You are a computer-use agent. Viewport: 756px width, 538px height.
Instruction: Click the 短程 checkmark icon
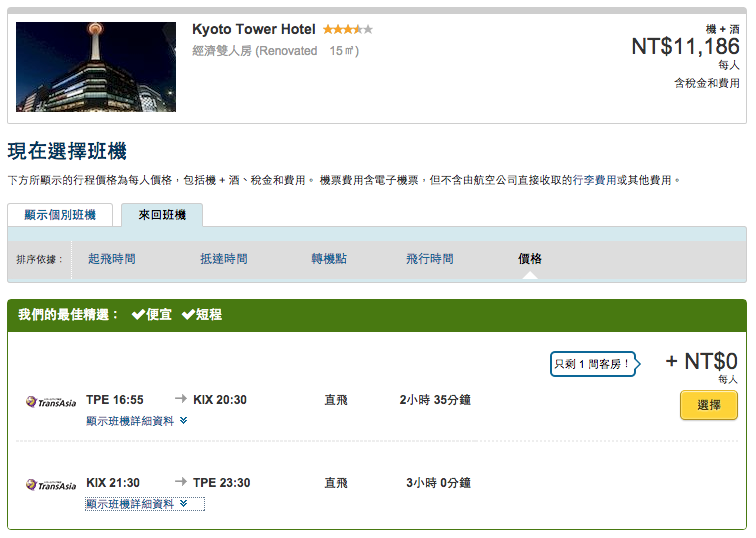188,315
